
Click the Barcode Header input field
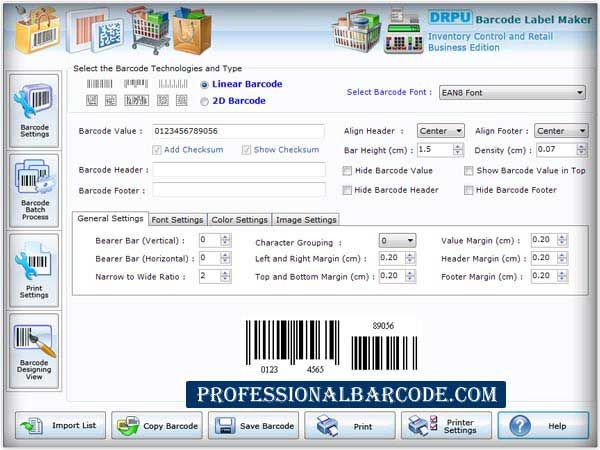239,170
